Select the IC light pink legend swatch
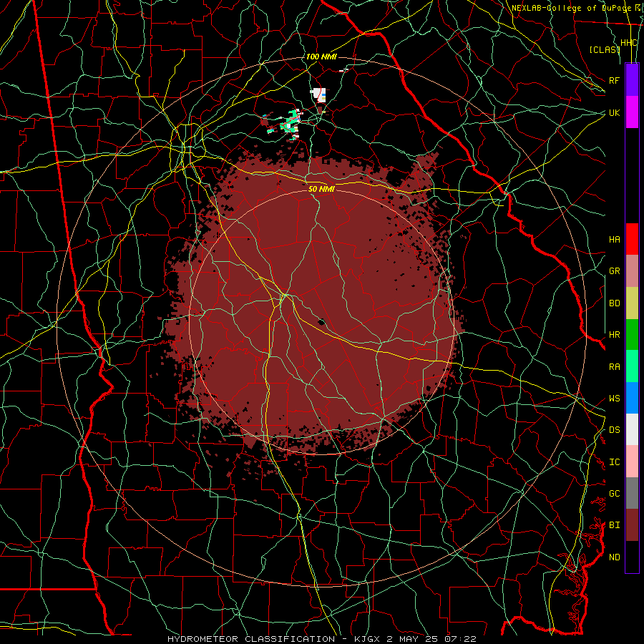The image size is (644, 644). 632,462
